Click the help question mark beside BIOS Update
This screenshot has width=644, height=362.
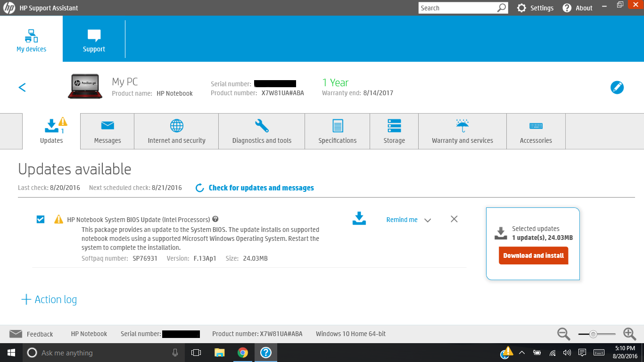pos(215,219)
